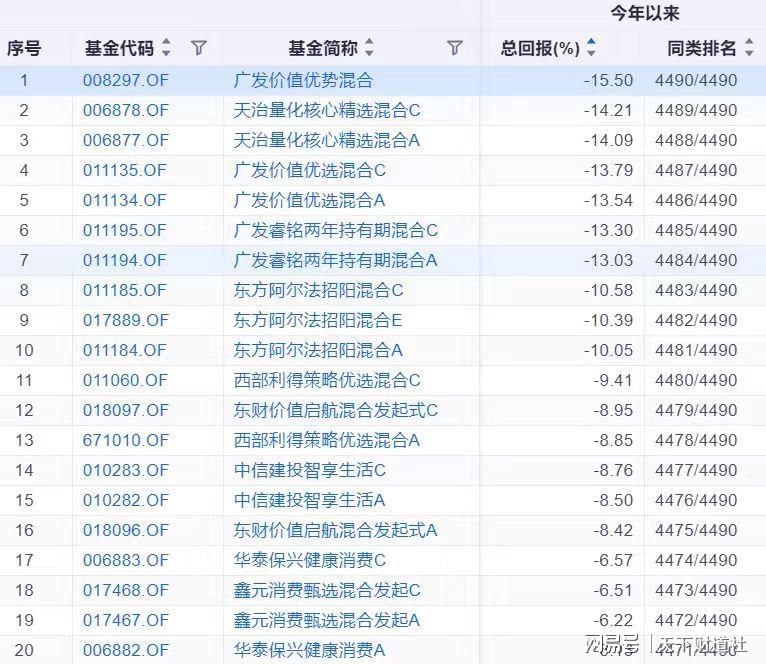Click return value -9.41
Screen dimensions: 766x664
613,380
